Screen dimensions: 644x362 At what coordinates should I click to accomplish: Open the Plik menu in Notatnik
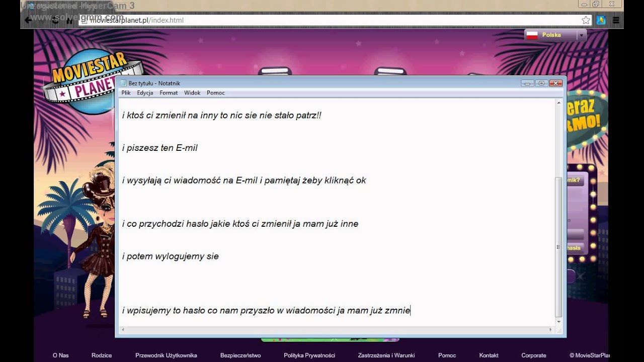(x=126, y=93)
